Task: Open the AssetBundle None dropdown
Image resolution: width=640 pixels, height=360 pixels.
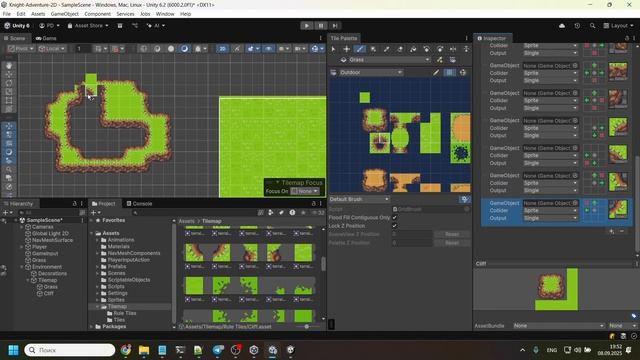Action: 558,326
